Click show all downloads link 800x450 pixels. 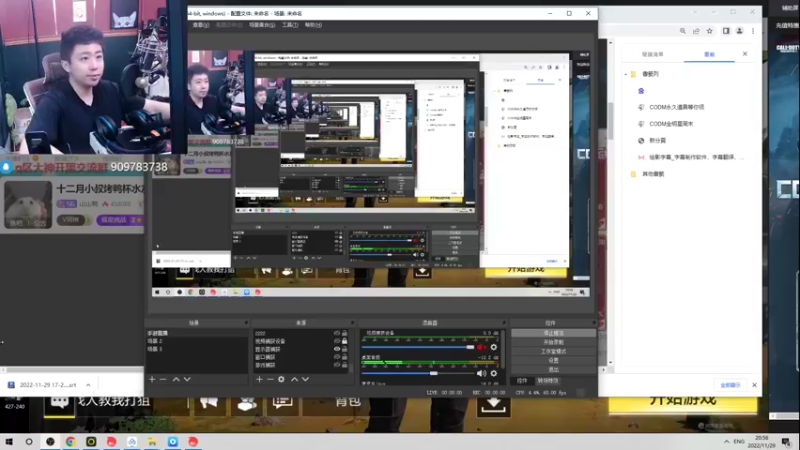(730, 385)
